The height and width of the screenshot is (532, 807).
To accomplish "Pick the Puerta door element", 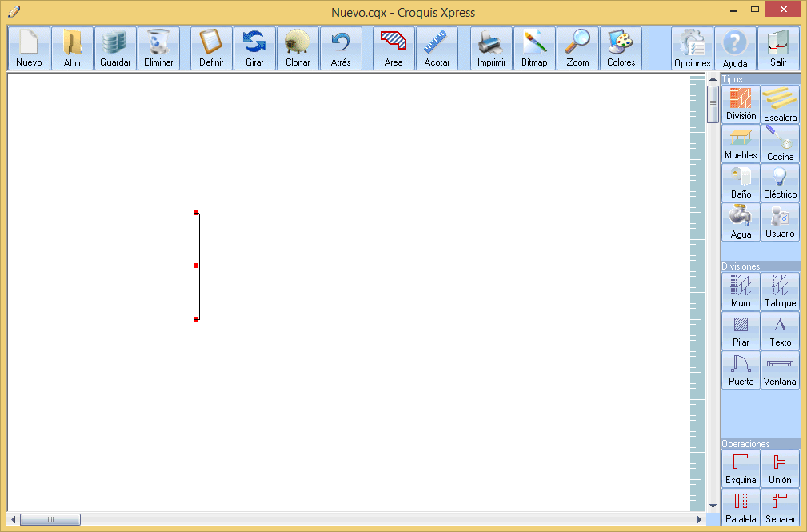I will pos(741,370).
